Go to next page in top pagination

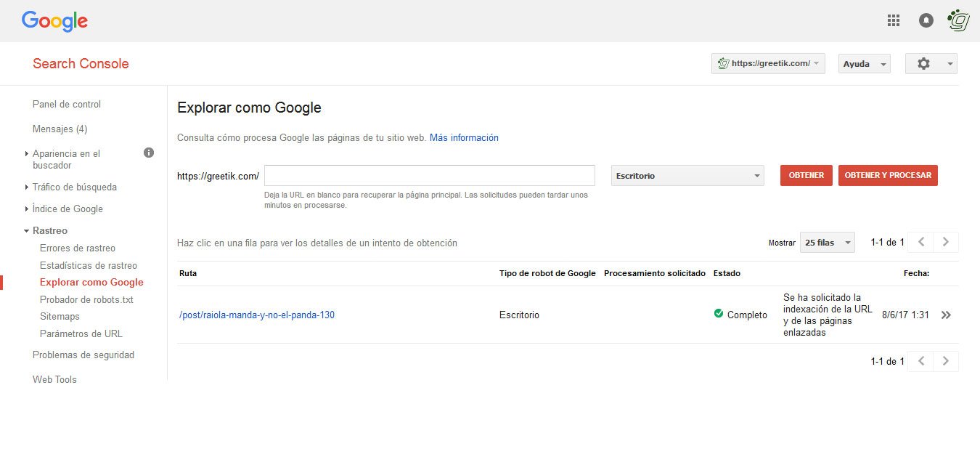(x=946, y=242)
